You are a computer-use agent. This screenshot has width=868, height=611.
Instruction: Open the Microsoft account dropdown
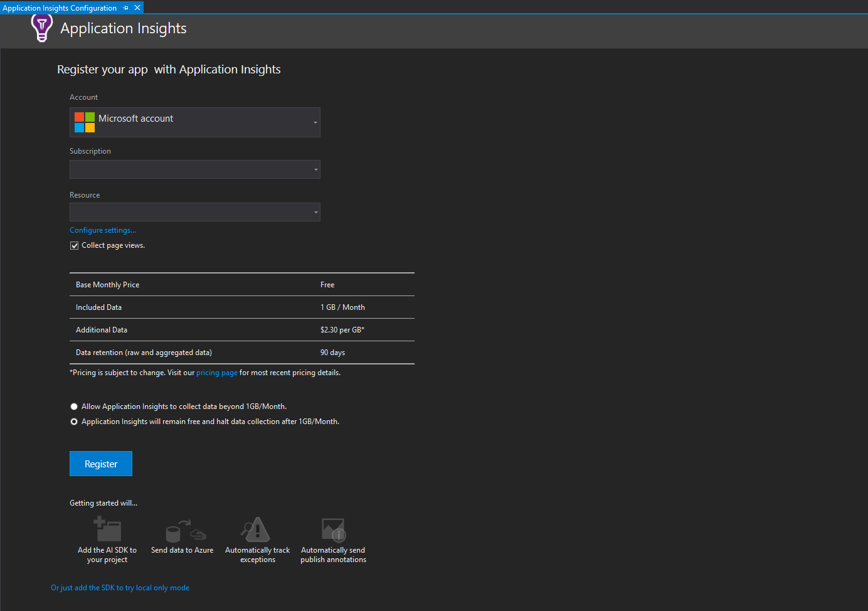(x=195, y=122)
